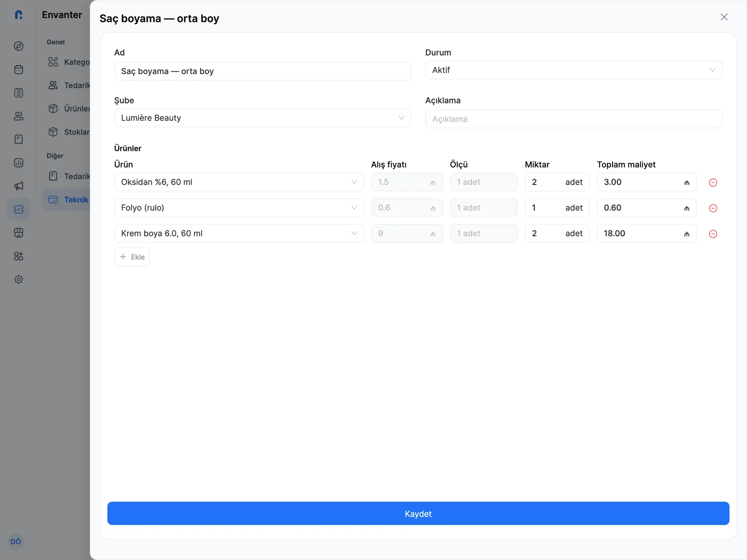
Task: Open product dropdown Krem boya 6.0, 60 ml
Action: click(239, 233)
